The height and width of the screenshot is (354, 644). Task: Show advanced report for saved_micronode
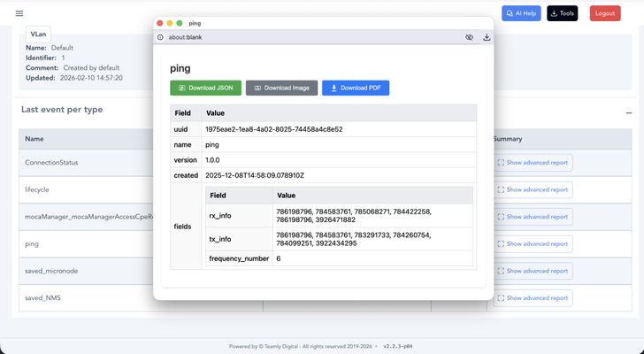(x=533, y=271)
